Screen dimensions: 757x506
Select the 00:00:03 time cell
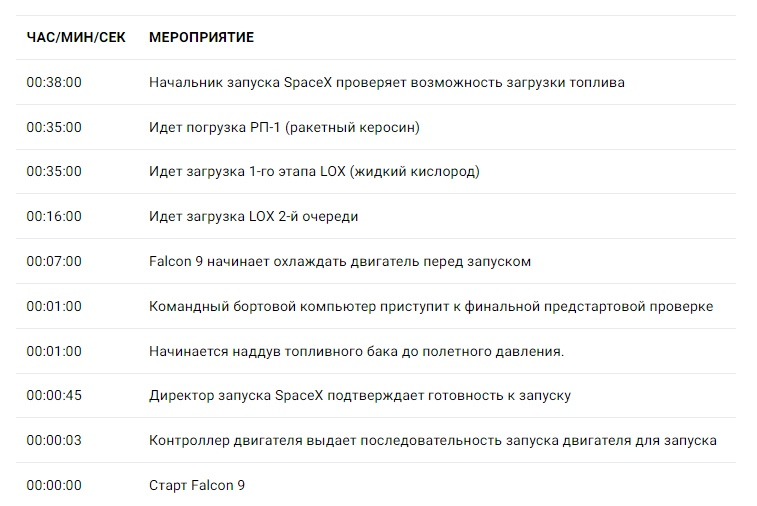point(54,441)
